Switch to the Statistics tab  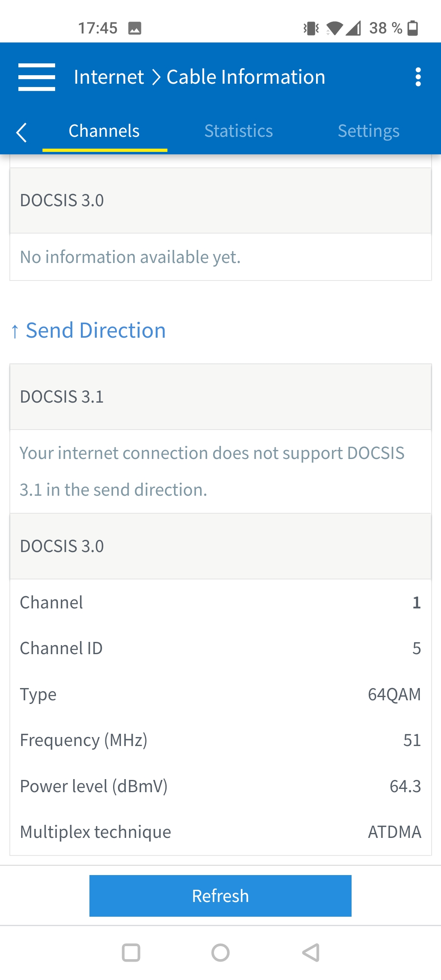238,131
